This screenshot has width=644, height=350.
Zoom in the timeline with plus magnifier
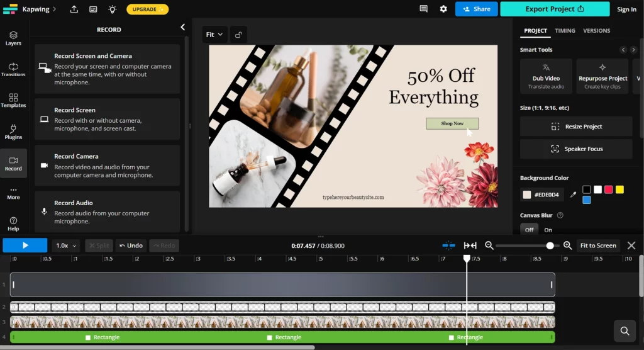(568, 246)
